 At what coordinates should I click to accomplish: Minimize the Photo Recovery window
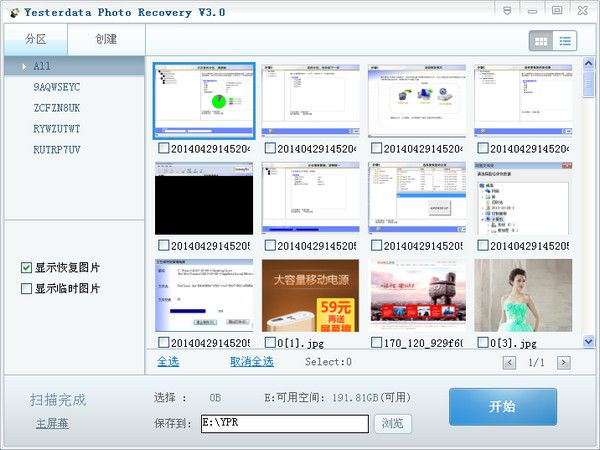click(532, 11)
